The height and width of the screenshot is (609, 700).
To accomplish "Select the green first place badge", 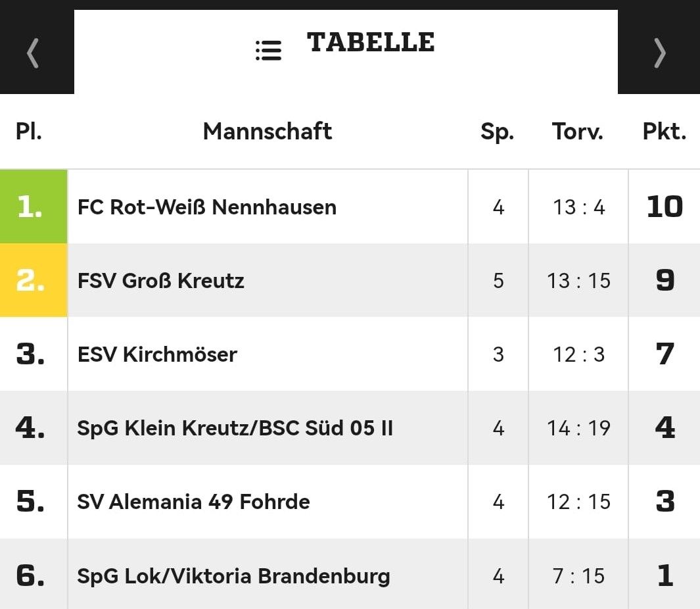I will [34, 207].
